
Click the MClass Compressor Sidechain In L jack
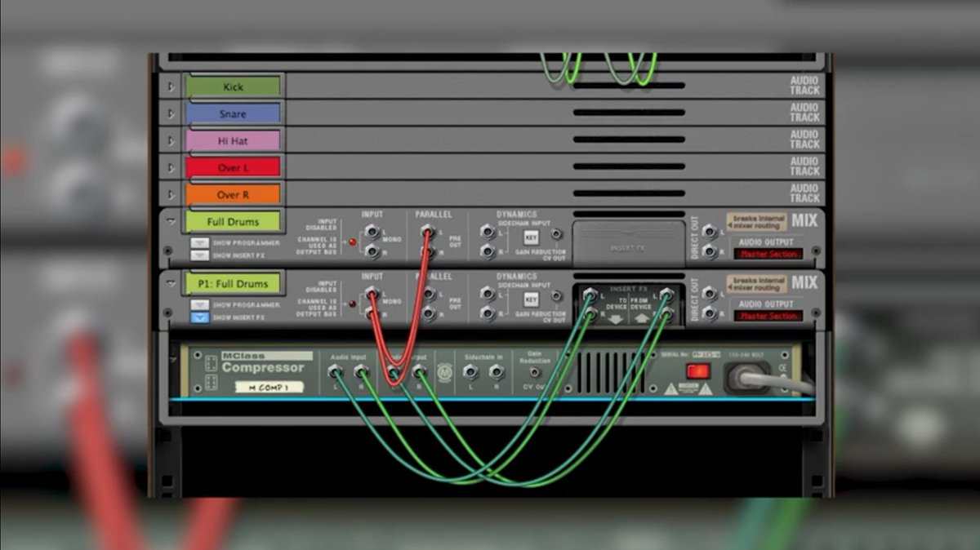[x=470, y=372]
